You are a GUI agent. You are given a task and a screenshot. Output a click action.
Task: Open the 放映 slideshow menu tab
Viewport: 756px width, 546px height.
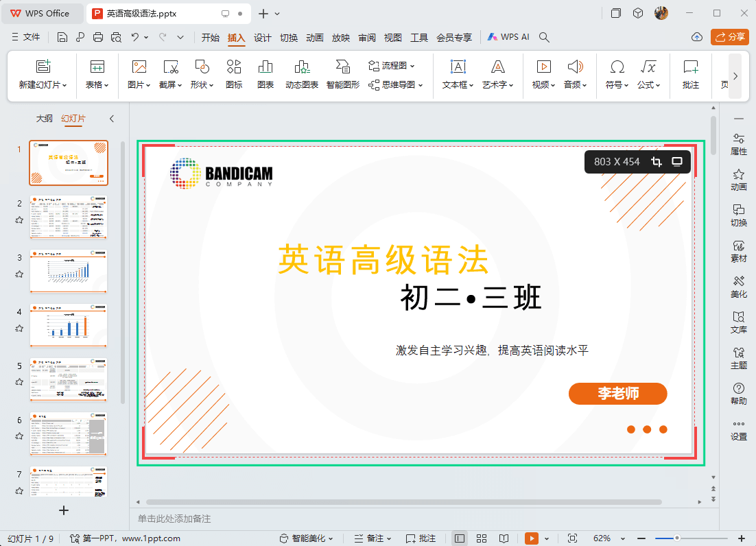point(341,38)
